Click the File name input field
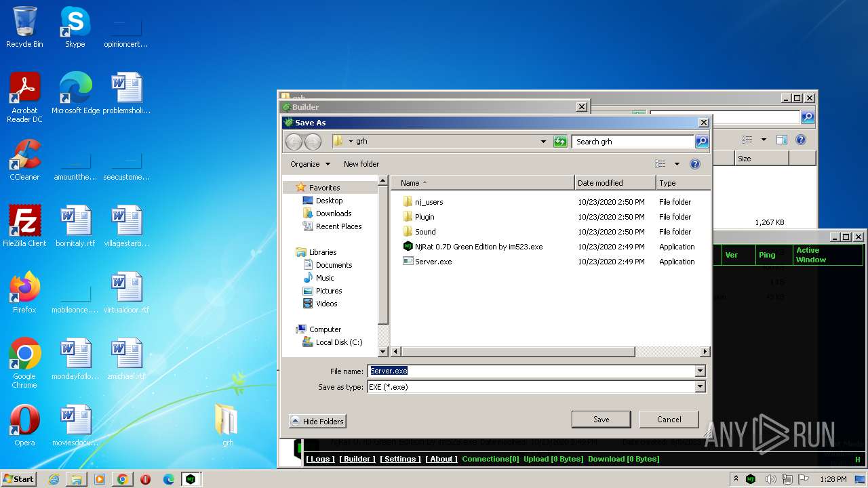The width and height of the screenshot is (868, 488). 531,371
